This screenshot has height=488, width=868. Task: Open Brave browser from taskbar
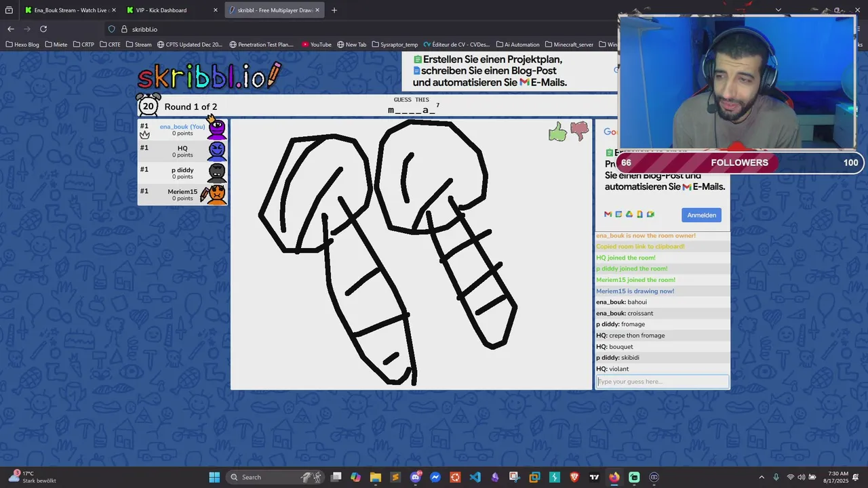574,477
